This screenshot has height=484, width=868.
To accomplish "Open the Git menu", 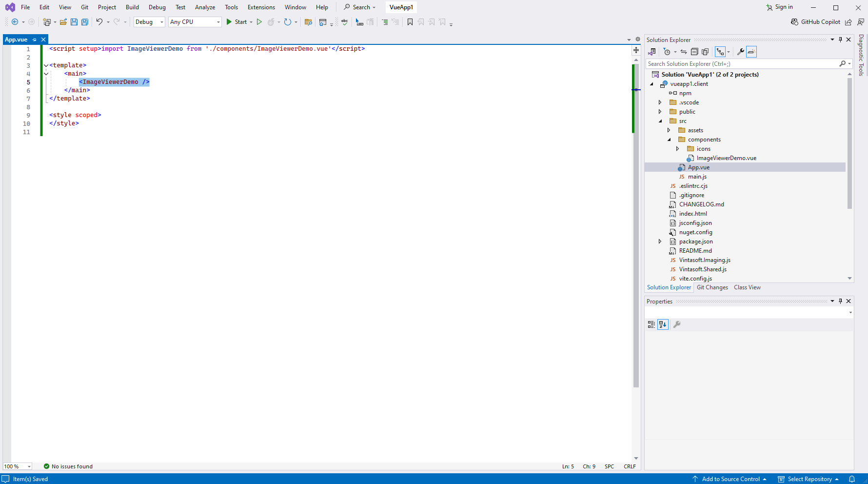I will [x=84, y=7].
